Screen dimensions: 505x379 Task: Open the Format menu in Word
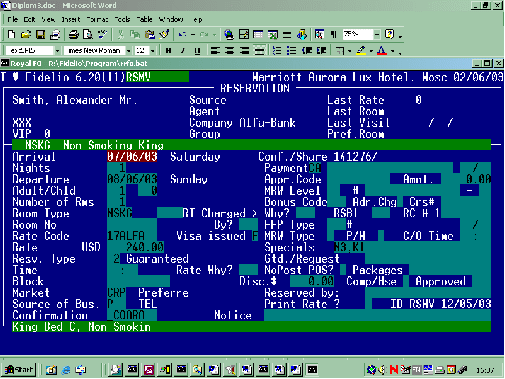point(97,19)
